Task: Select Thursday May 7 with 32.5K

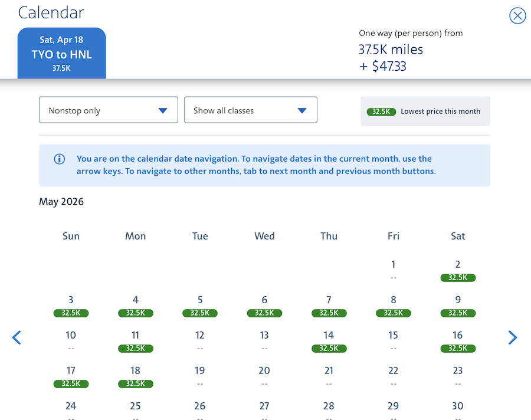Action: [329, 306]
